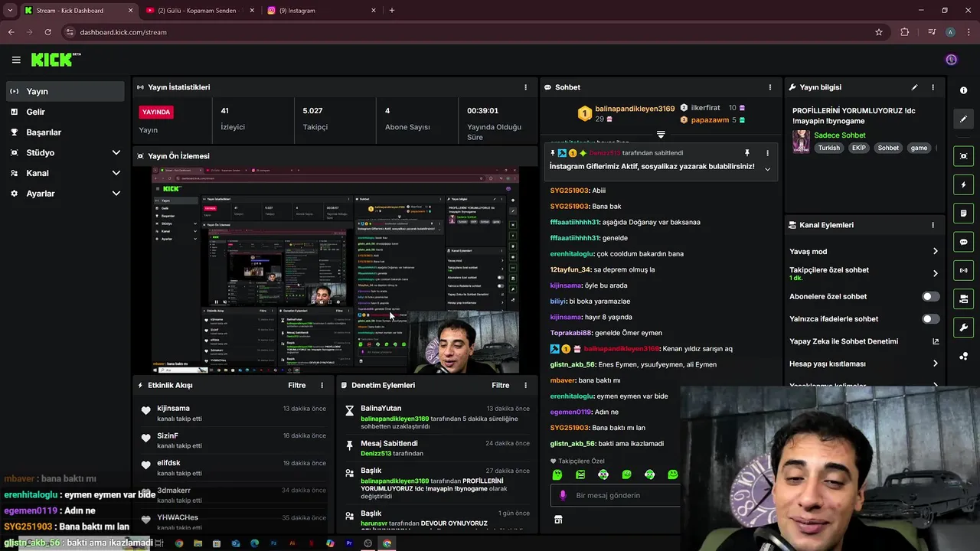Open the Denetim Eylemleri three-dot menu
Screen dimensions: 980x551
coord(525,385)
